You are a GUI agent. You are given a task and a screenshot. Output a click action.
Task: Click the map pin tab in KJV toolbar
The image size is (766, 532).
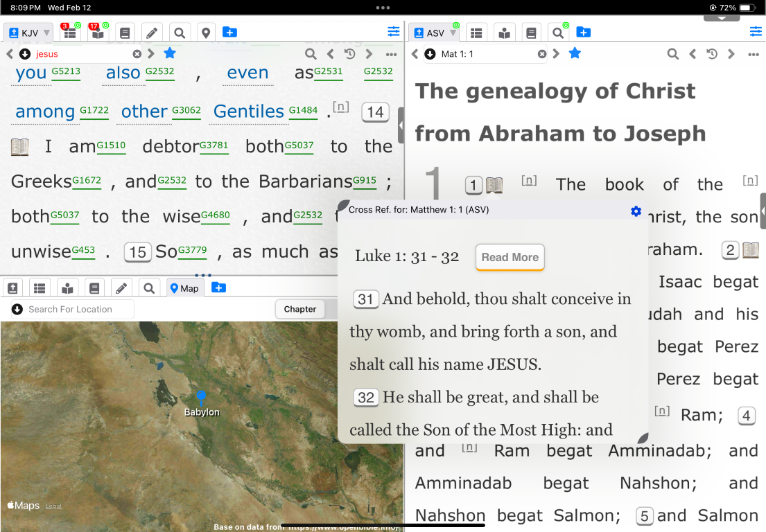coord(205,33)
